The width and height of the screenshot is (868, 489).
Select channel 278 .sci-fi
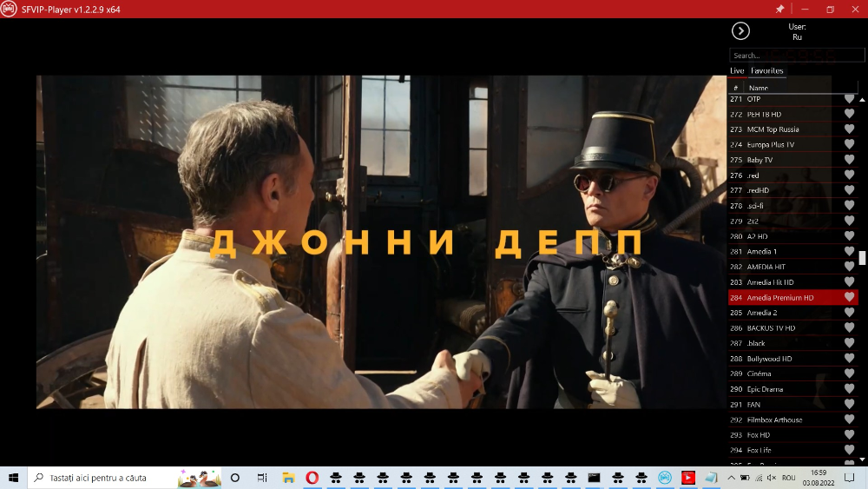792,206
